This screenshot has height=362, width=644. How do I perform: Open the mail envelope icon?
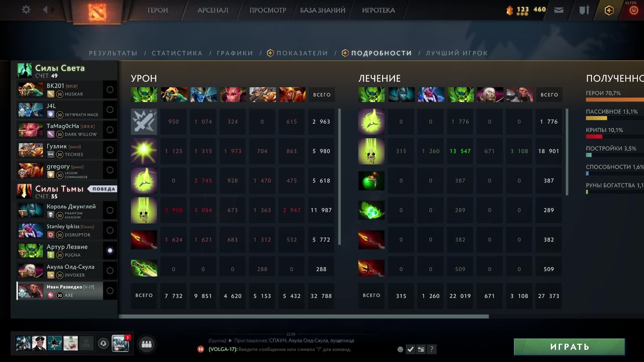[558, 10]
